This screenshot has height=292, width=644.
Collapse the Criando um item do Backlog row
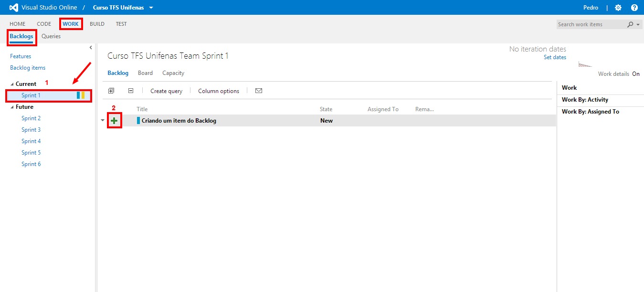(x=103, y=121)
